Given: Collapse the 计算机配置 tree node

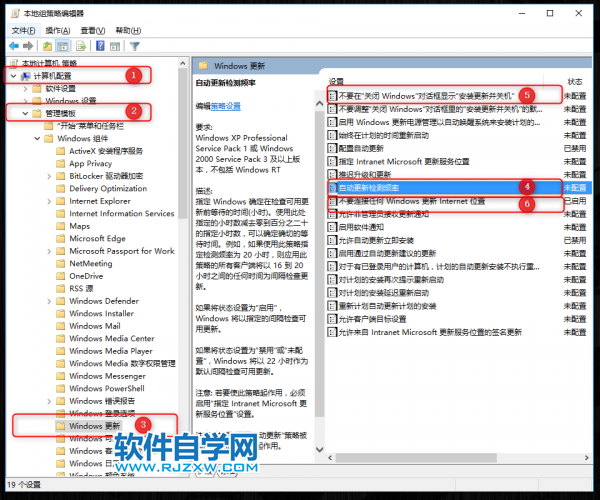Looking at the screenshot, I should (13, 76).
